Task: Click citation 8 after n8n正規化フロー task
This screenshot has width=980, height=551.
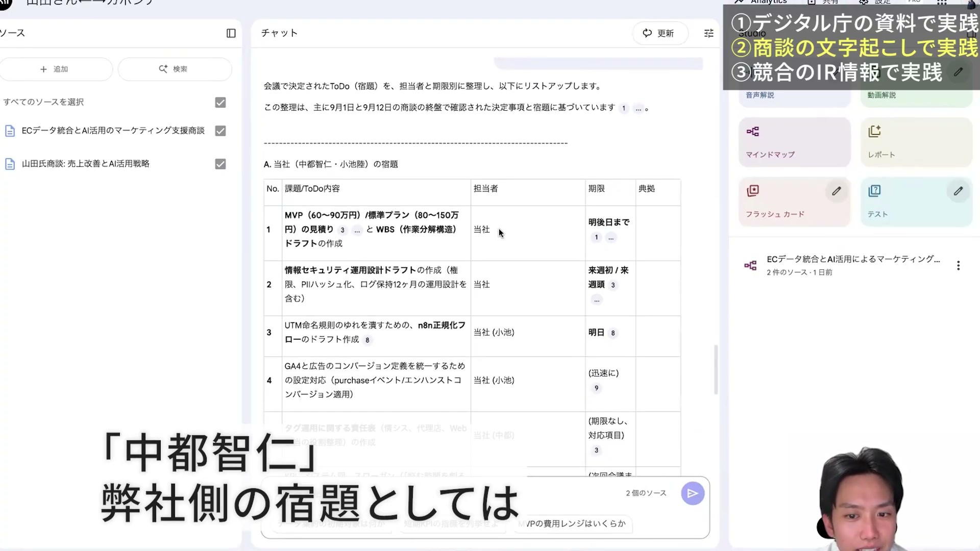Action: (367, 340)
